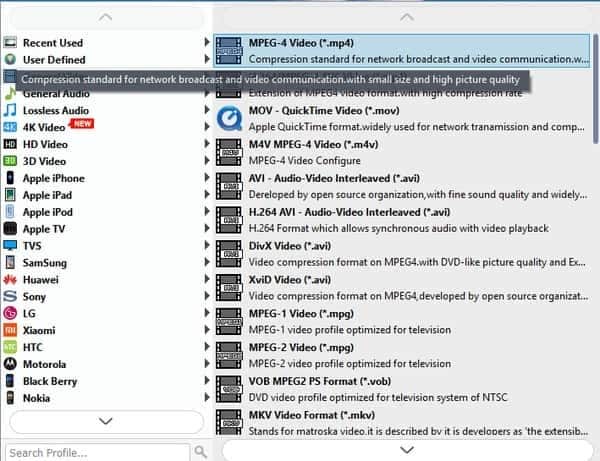
Task: Expand the Samsung device category arrow
Action: click(x=207, y=262)
